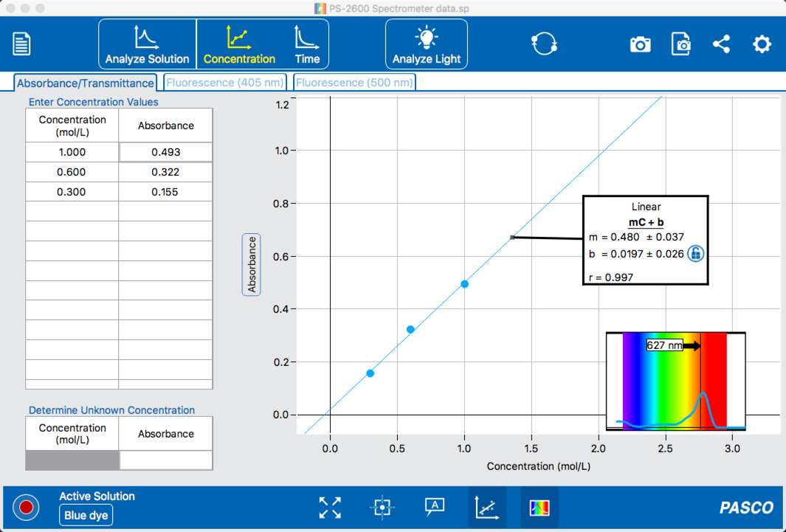Start recording with red record button
The width and height of the screenshot is (786, 532).
click(26, 508)
